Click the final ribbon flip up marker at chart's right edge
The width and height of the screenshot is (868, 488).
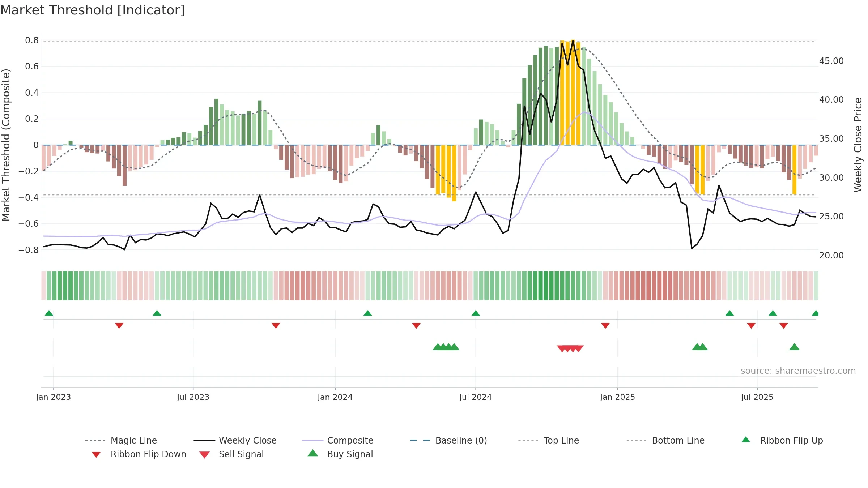point(816,313)
